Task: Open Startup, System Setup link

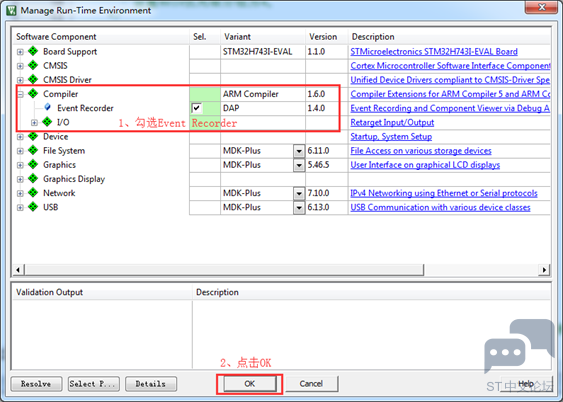Action: 391,136
